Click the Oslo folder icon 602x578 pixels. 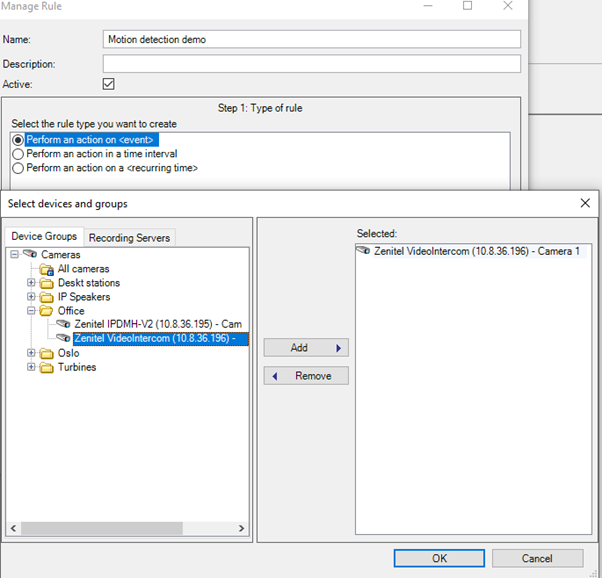pyautogui.click(x=46, y=353)
